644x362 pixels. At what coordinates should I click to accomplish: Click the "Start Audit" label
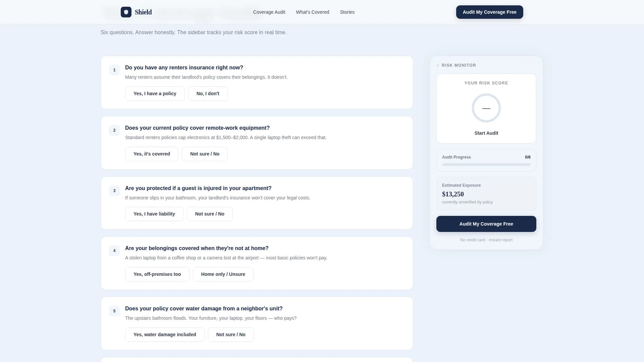pos(486,133)
